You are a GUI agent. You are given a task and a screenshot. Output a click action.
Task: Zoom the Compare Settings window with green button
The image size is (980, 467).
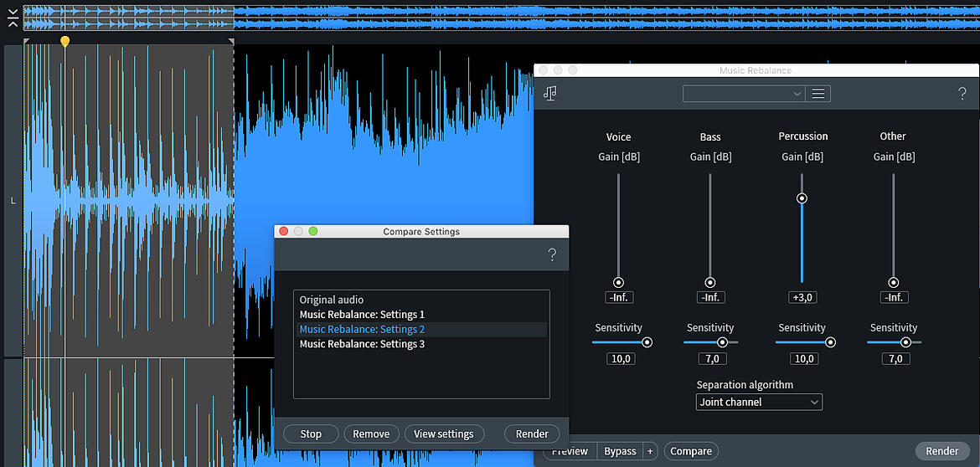click(313, 231)
